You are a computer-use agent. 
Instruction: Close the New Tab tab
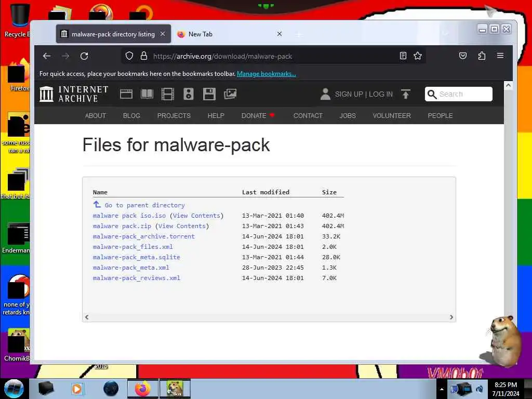click(x=279, y=34)
